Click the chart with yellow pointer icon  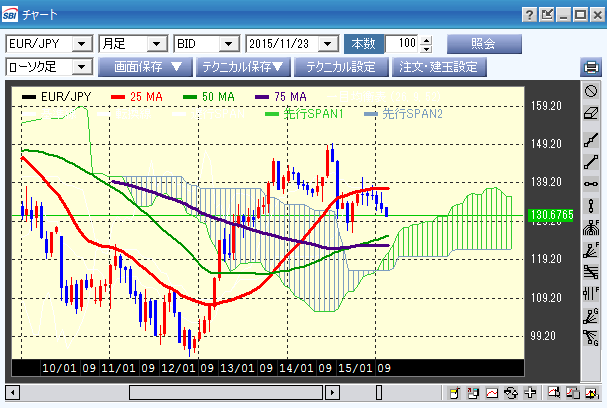click(592, 393)
